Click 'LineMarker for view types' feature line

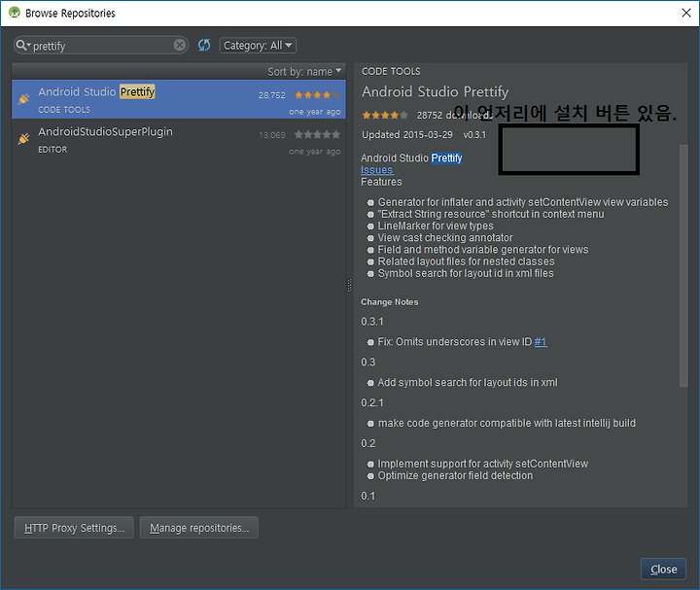pos(436,226)
